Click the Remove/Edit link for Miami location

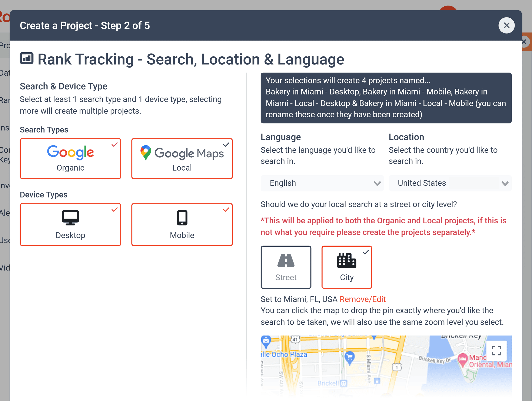363,299
